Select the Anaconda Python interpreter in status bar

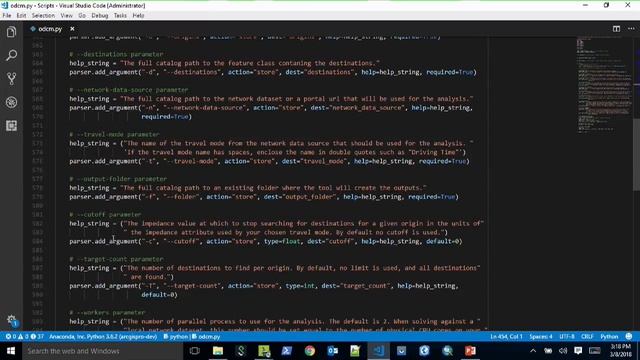pyautogui.click(x=103, y=337)
